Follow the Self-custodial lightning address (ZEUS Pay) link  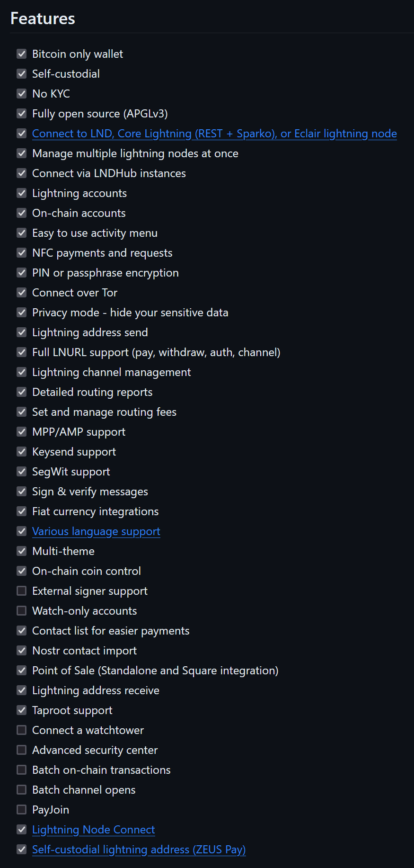[x=139, y=850]
